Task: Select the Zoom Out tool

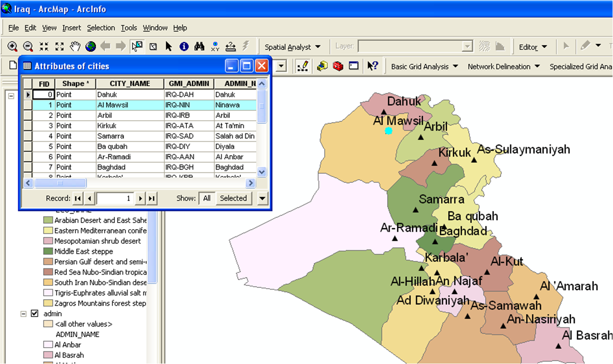Action: (28, 46)
